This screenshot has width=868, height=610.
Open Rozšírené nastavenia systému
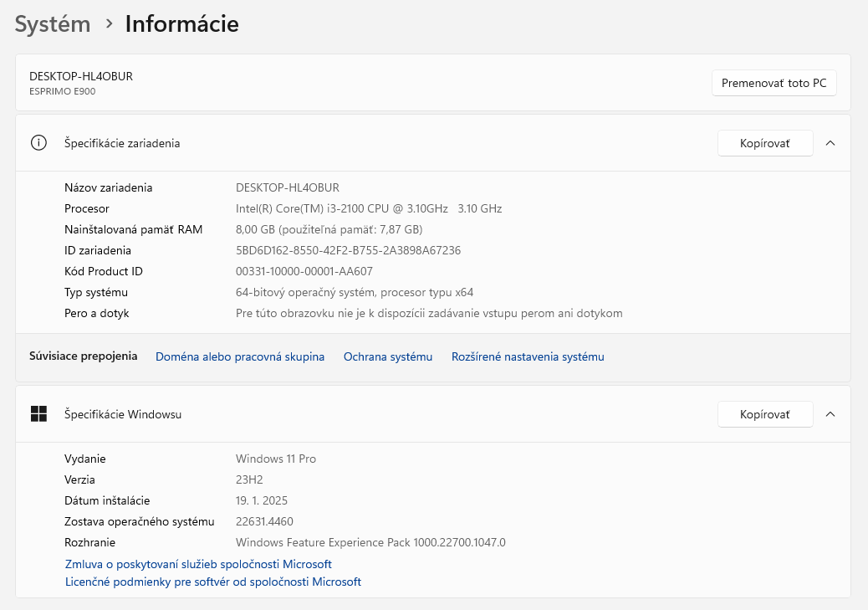(x=527, y=356)
